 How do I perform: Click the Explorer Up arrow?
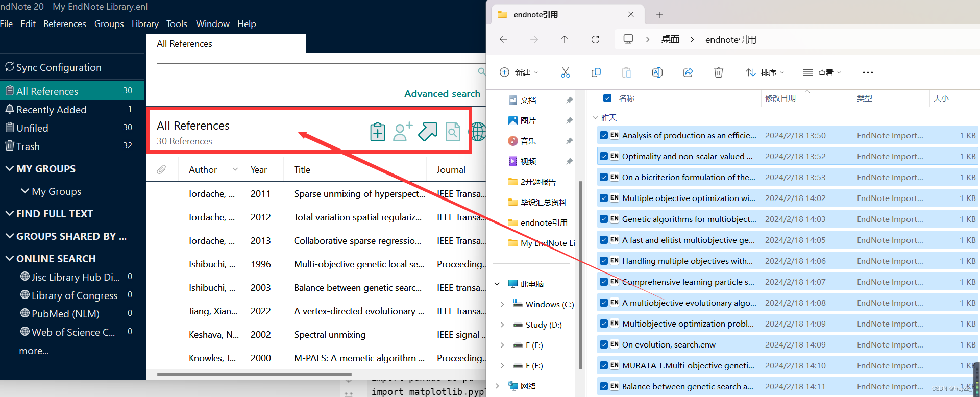pos(565,39)
